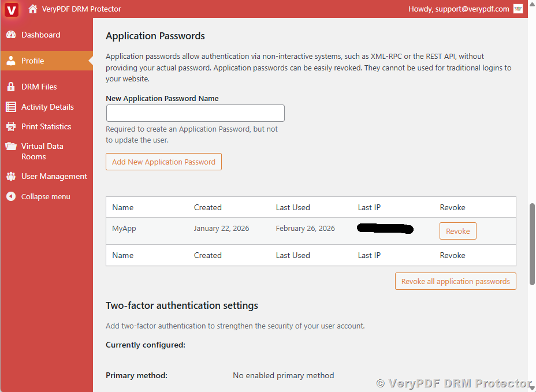This screenshot has height=392, width=536.
Task: Open the DRM Files menu item
Action: pyautogui.click(x=39, y=87)
